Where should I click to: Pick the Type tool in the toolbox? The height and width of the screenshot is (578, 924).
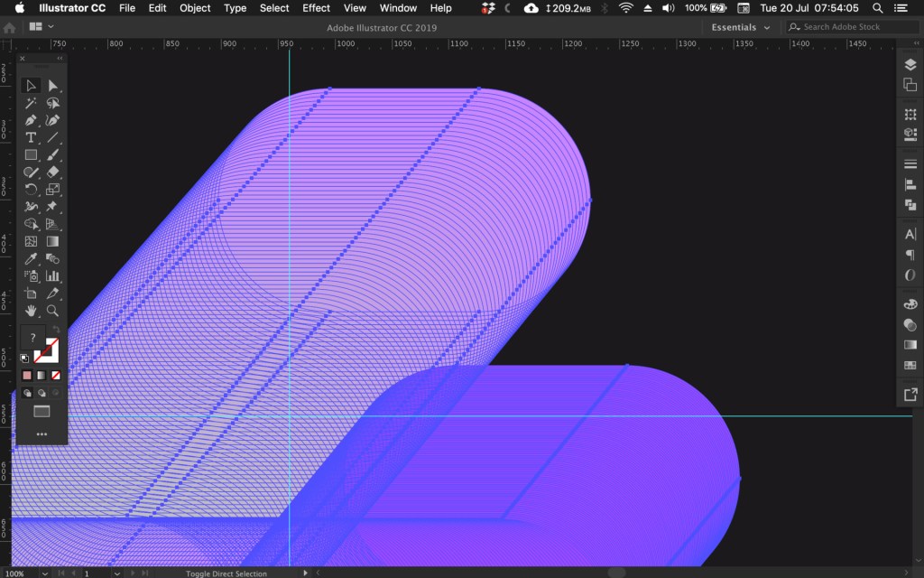31,137
